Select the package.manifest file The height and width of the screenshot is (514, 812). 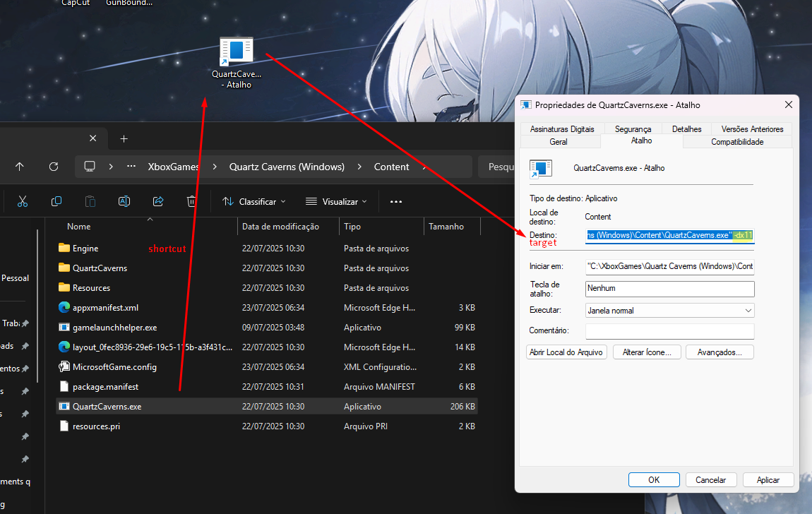(x=267, y=387)
